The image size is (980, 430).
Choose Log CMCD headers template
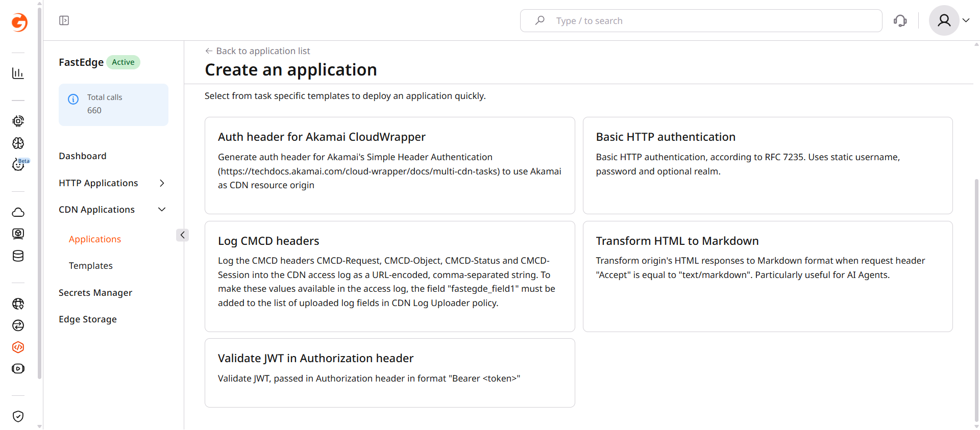(389, 276)
